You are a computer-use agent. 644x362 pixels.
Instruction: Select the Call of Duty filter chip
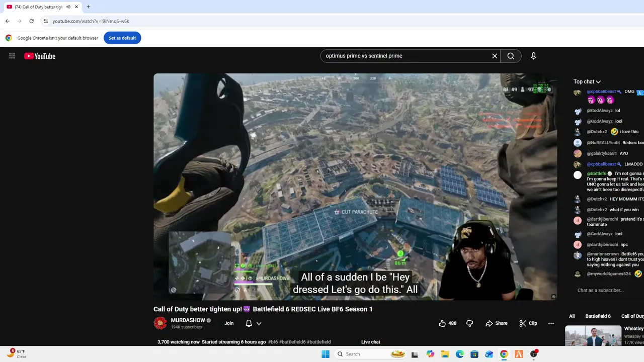point(632,316)
